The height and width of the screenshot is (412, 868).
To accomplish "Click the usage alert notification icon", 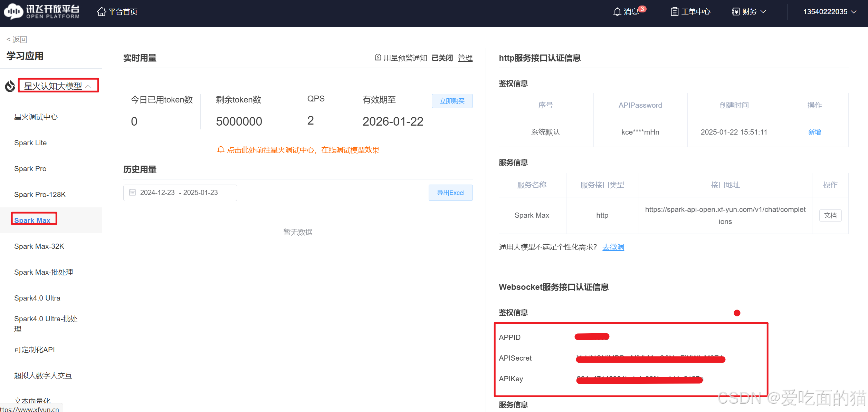I will pyautogui.click(x=378, y=58).
